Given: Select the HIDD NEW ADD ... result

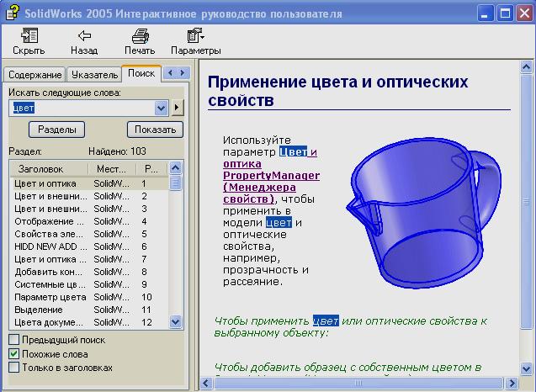Looking at the screenshot, I should [89, 246].
